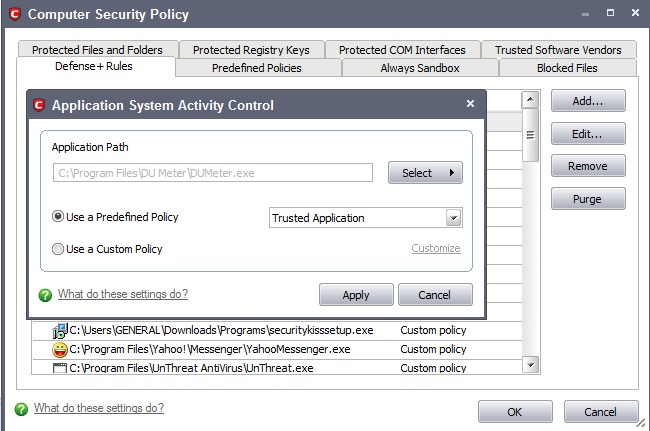The width and height of the screenshot is (650, 431).
Task: Click the securitykisssetup.exe installer icon
Action: 60,331
